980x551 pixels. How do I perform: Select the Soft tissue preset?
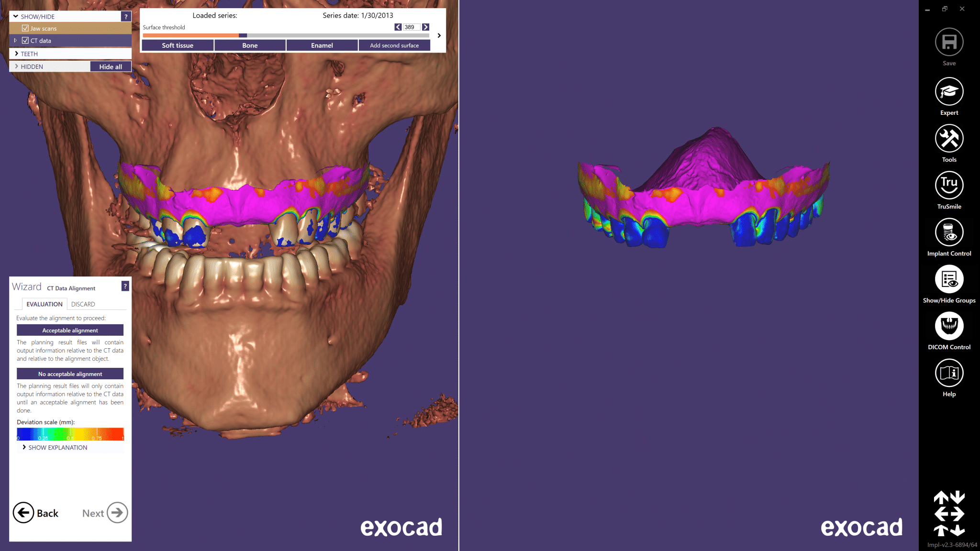click(x=178, y=45)
